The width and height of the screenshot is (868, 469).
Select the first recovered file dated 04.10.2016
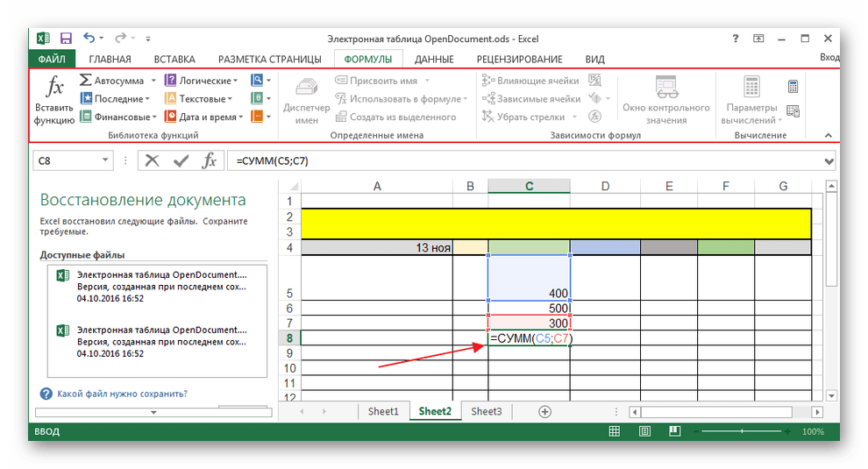[157, 287]
